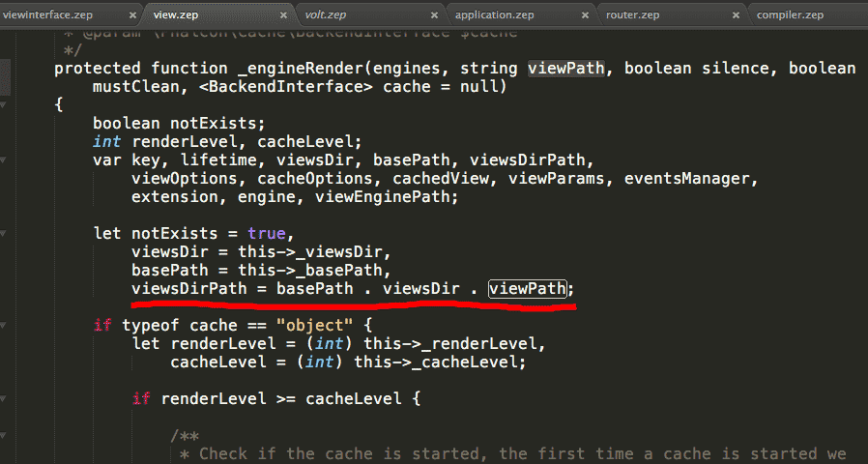Collapse the 'if typeof cache' block
Screen dimensions: 868x464
4,325
